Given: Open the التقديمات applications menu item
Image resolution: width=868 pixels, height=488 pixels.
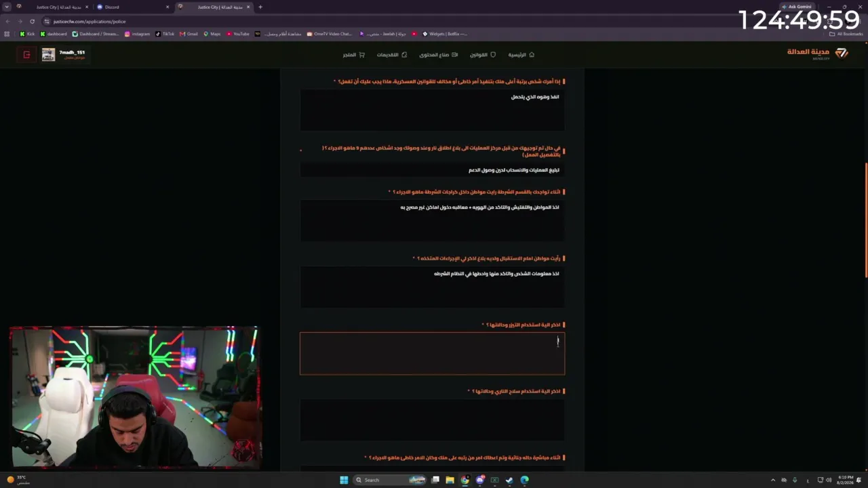Looking at the screenshot, I should [x=392, y=55].
